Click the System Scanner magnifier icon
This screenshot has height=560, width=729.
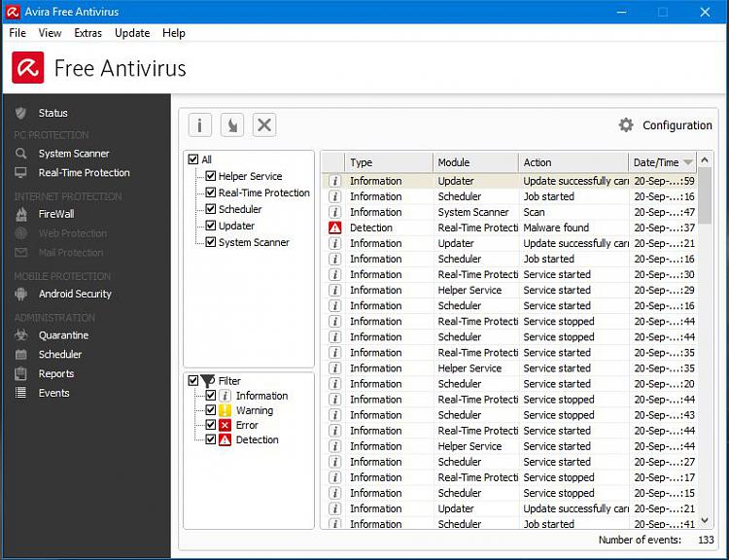(x=20, y=153)
